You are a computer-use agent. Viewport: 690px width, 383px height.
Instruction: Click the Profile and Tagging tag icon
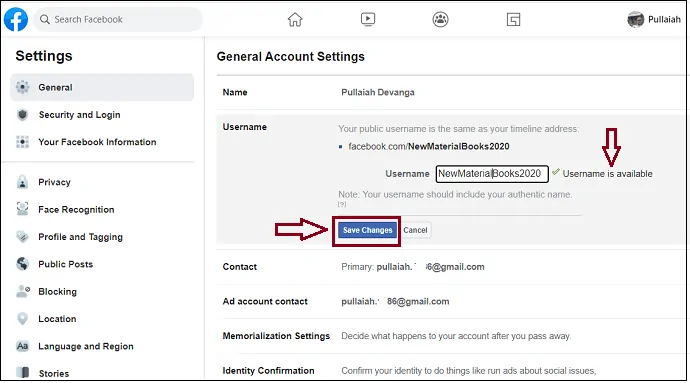22,236
